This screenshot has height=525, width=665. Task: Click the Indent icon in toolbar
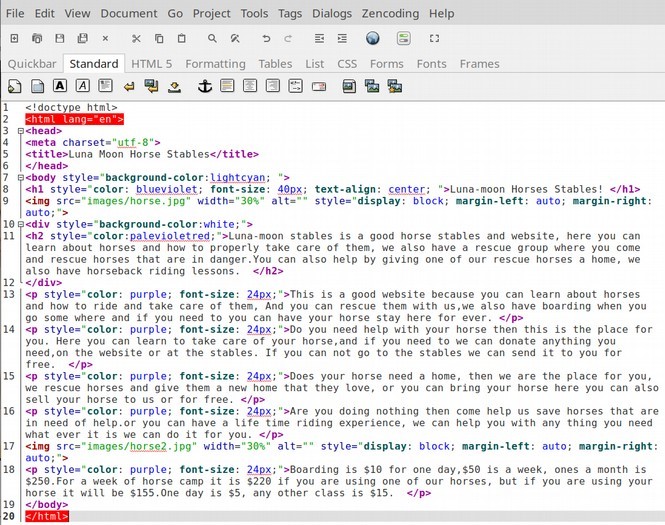(x=342, y=39)
